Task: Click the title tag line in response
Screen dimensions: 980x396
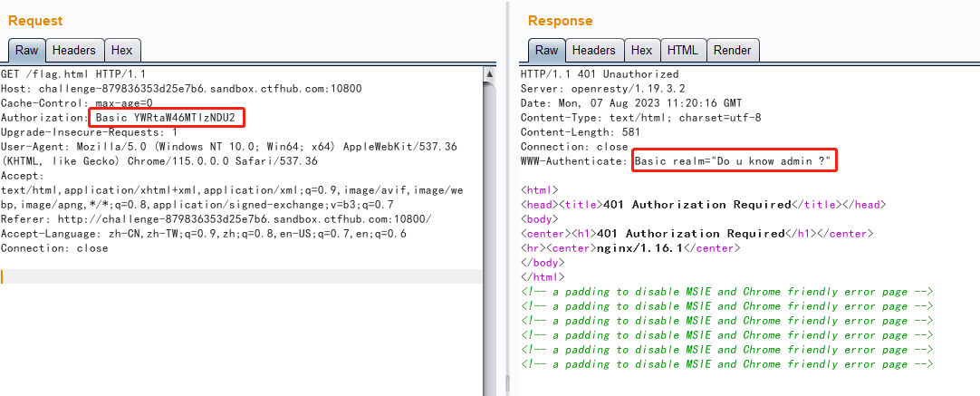Action: (703, 205)
